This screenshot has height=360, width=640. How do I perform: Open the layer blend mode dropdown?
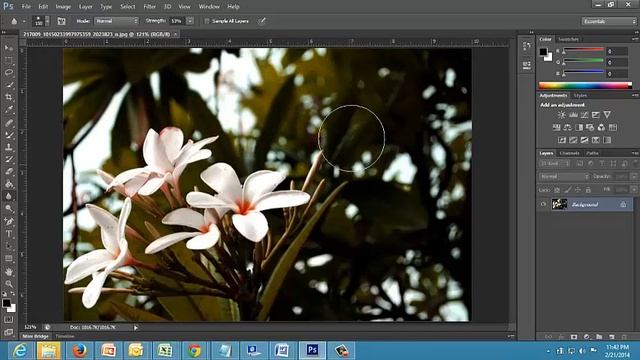564,177
